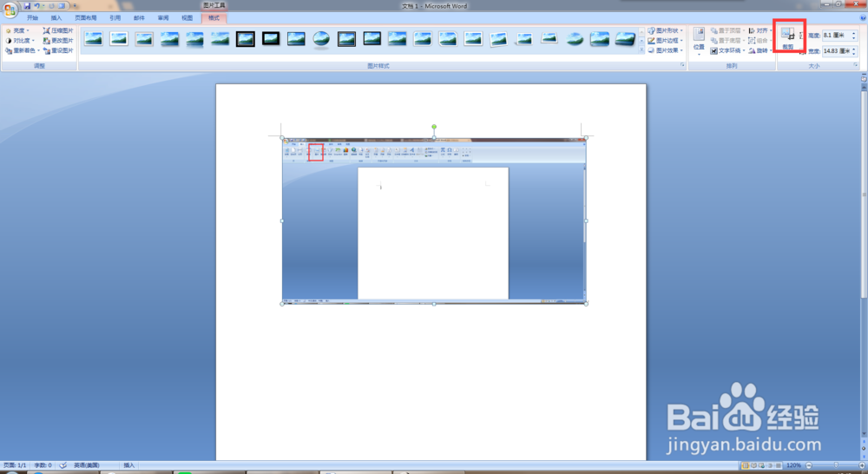Apply the soft edge oval picture style
The image size is (868, 474).
tap(575, 39)
